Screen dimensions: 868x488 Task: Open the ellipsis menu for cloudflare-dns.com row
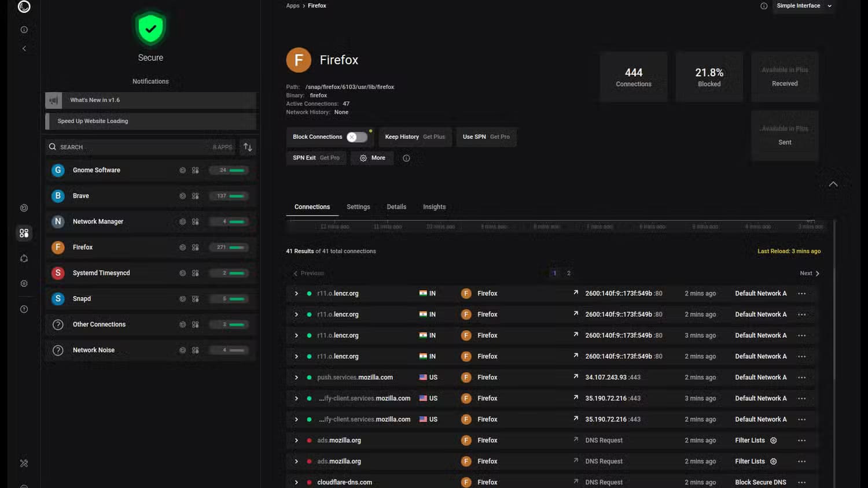coord(801,482)
